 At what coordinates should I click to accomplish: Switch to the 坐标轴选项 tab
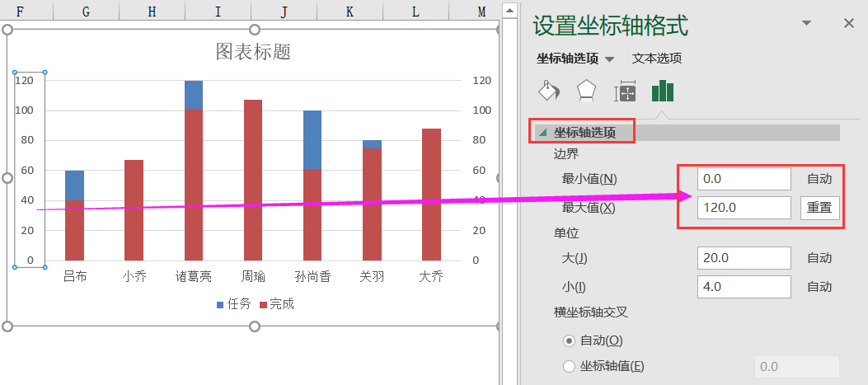568,59
